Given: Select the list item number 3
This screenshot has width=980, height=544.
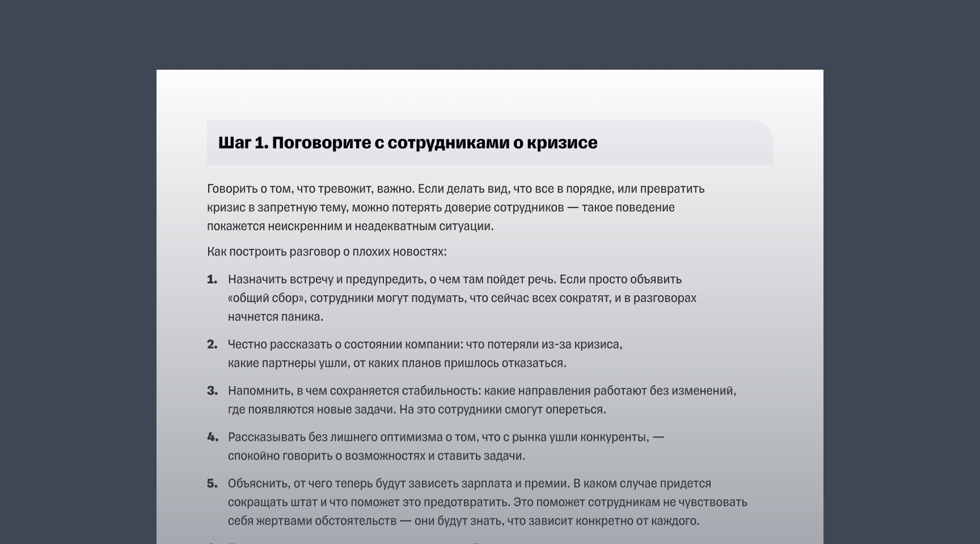Looking at the screenshot, I should (212, 390).
